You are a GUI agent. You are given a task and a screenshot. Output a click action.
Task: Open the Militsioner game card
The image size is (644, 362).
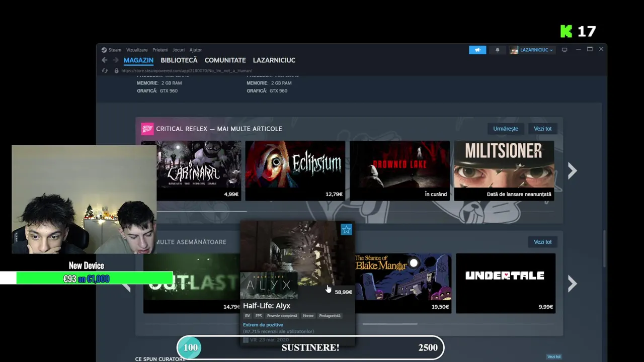tap(504, 171)
